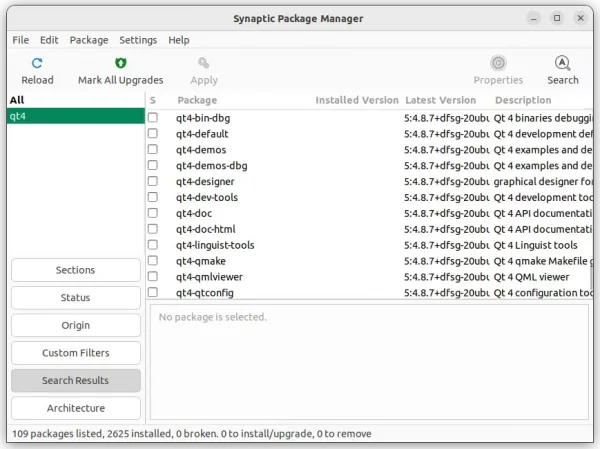Toggle the qt4-qmlviewer status checkbox
This screenshot has width=600, height=449.
coord(153,276)
